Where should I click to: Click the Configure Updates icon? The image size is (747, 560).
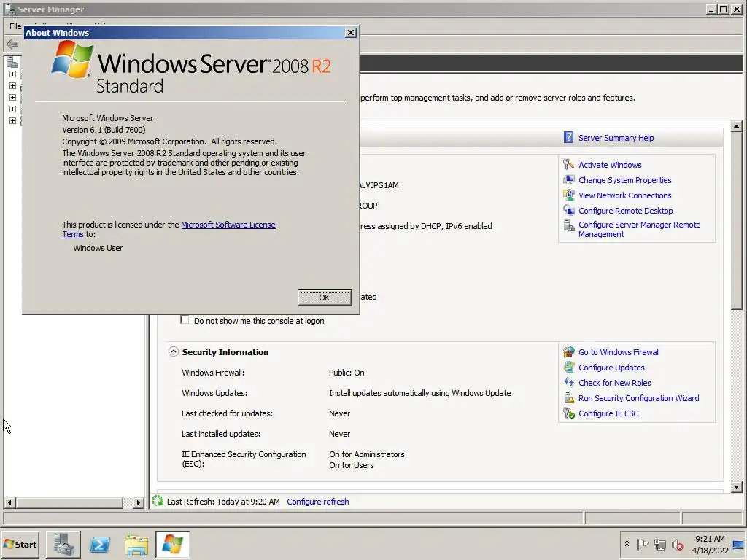pyautogui.click(x=568, y=367)
